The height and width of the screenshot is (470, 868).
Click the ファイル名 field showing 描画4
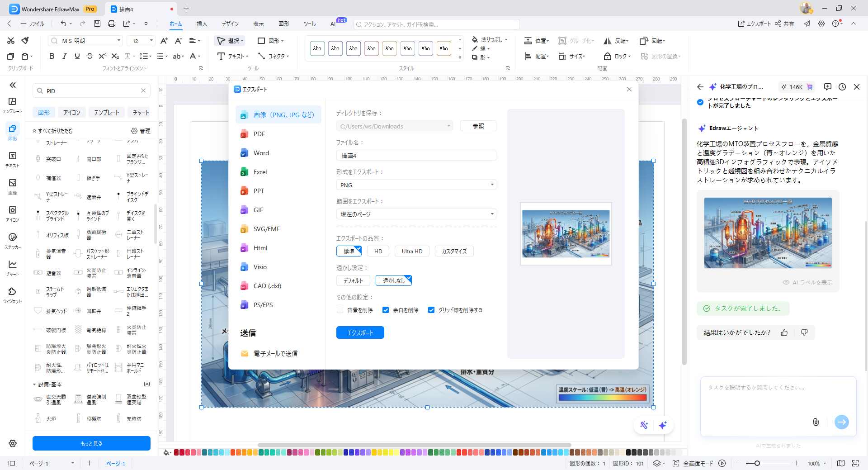coord(416,155)
